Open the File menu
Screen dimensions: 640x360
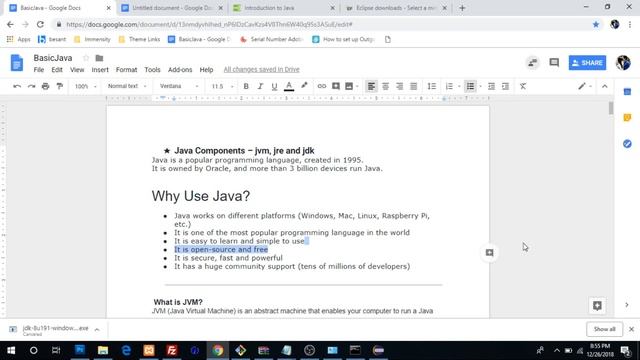click(39, 70)
